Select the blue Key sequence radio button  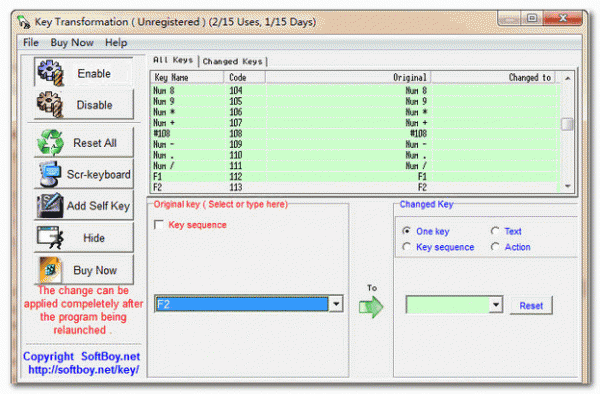[x=406, y=247]
